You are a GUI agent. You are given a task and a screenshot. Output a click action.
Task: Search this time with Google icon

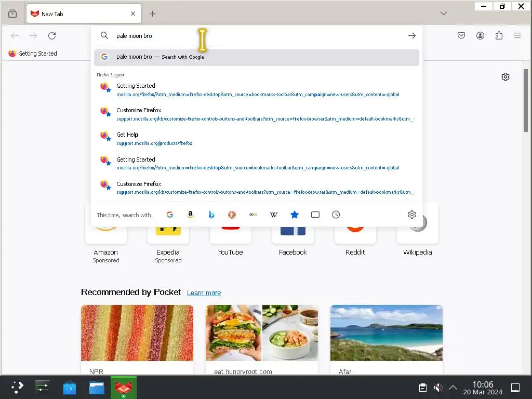pyautogui.click(x=170, y=215)
